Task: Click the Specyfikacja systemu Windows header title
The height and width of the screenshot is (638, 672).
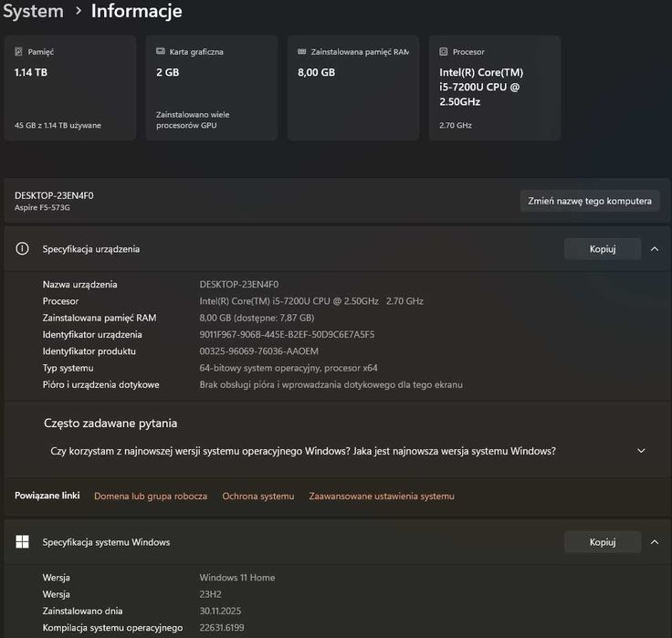Action: tap(106, 542)
